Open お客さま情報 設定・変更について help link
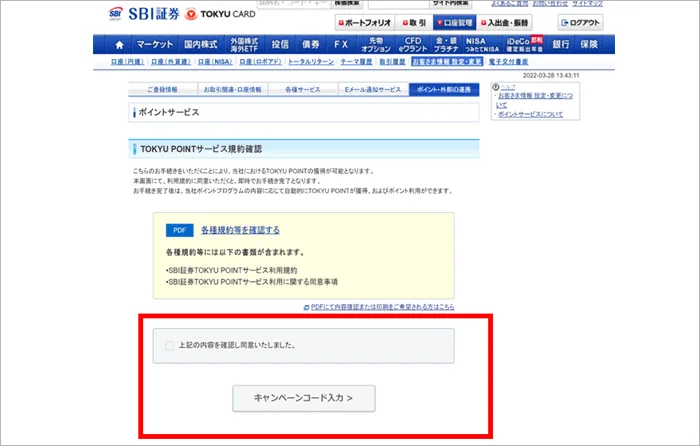 tap(534, 100)
